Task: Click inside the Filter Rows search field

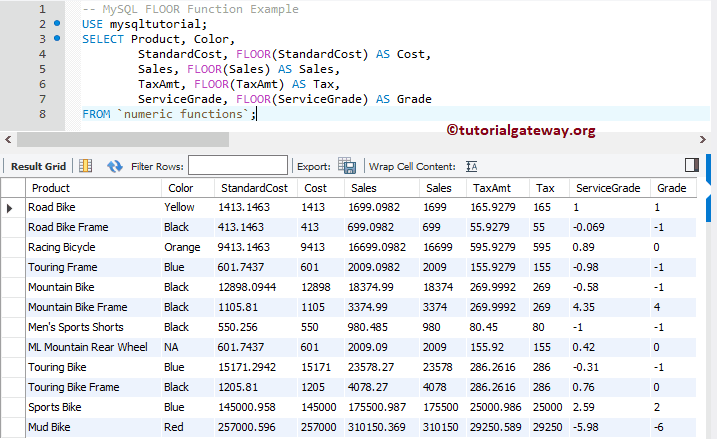Action: coord(237,166)
